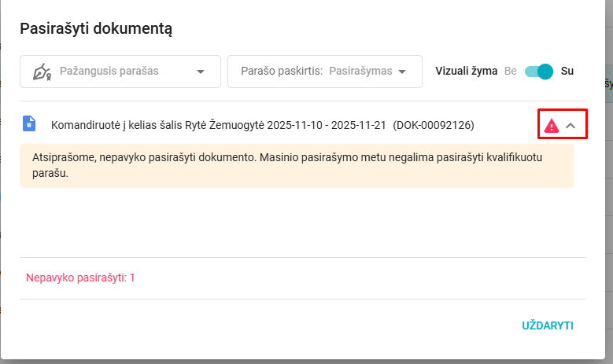Click the red warning triangle icon
This screenshot has width=613, height=364.
point(552,125)
